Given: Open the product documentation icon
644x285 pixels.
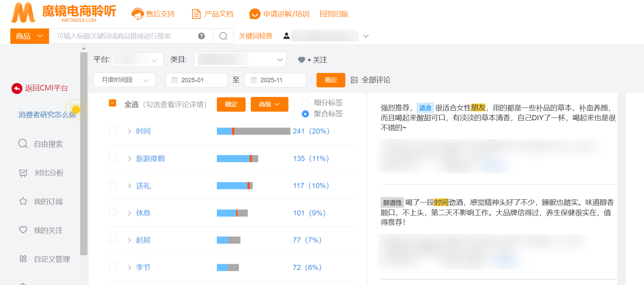Looking at the screenshot, I should (x=196, y=14).
